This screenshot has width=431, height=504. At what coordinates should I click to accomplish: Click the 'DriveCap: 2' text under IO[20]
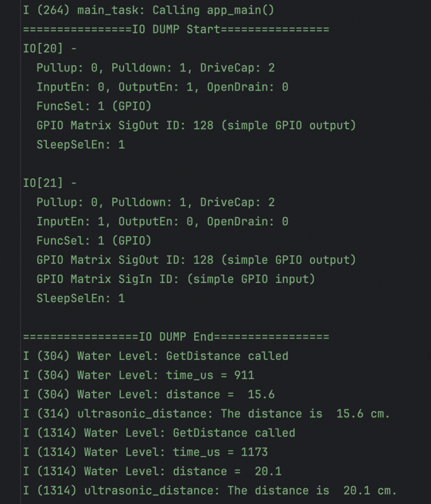237,67
